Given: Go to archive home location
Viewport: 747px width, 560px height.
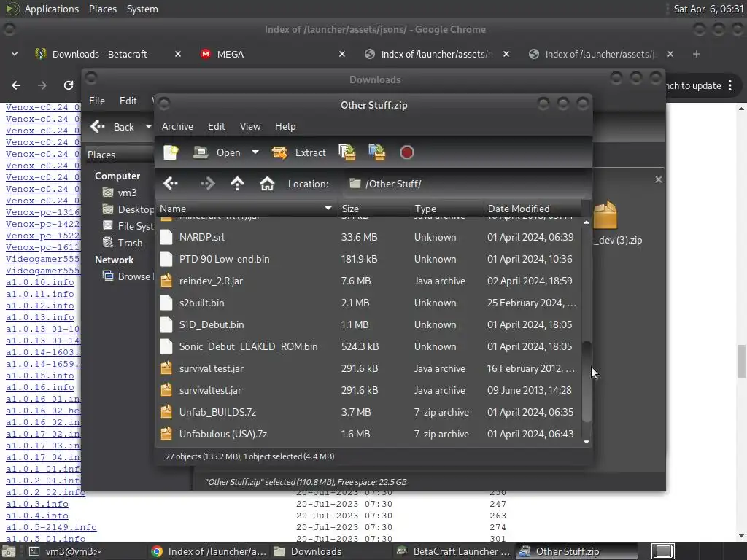Looking at the screenshot, I should 267,183.
